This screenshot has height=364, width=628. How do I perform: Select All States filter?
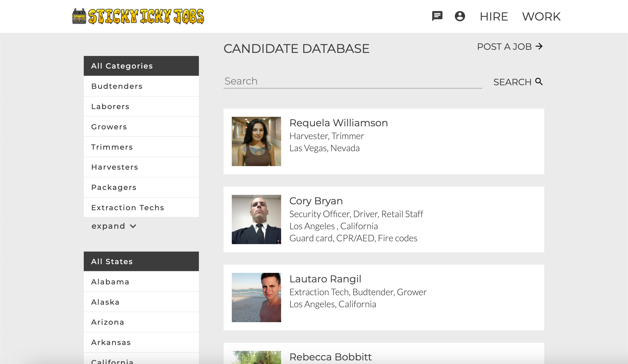tap(141, 262)
